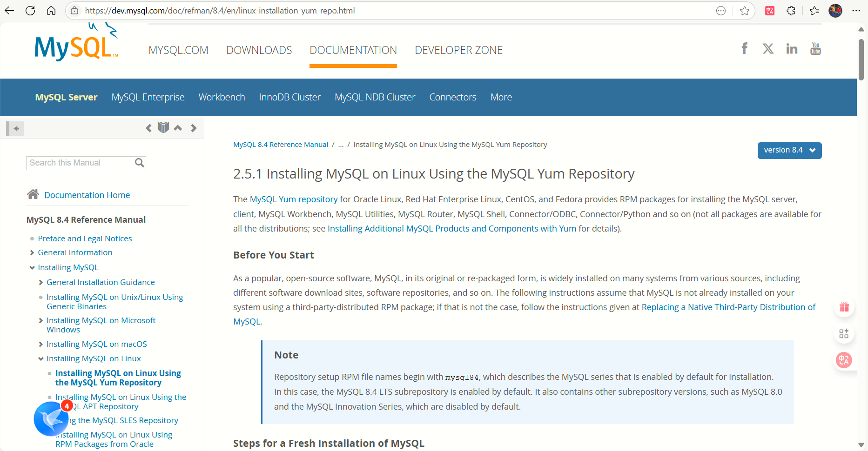Screen dimensions: 868x451
Task: Open the DEVELOPER ZONE top menu
Action: pos(459,50)
